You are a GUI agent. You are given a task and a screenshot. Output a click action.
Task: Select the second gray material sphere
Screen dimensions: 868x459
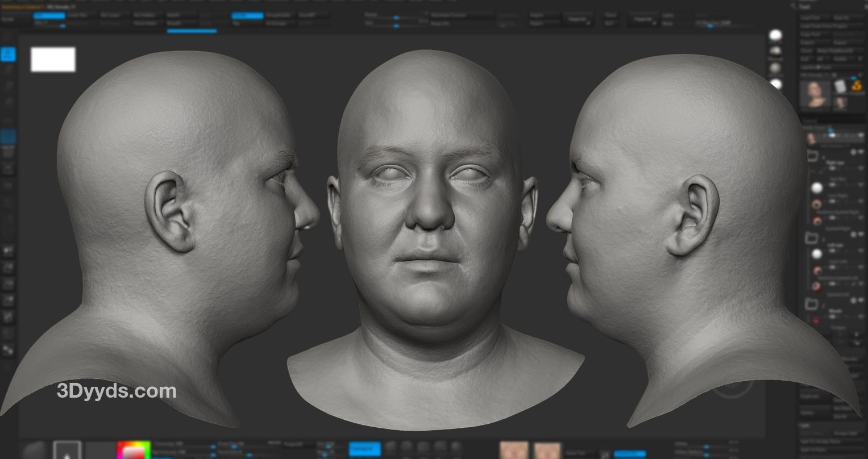point(775,68)
